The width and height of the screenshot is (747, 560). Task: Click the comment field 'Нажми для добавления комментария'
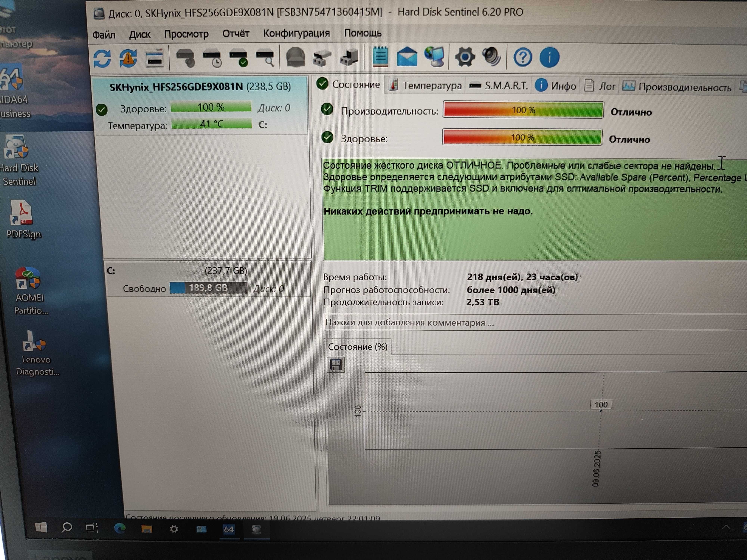[x=535, y=322]
